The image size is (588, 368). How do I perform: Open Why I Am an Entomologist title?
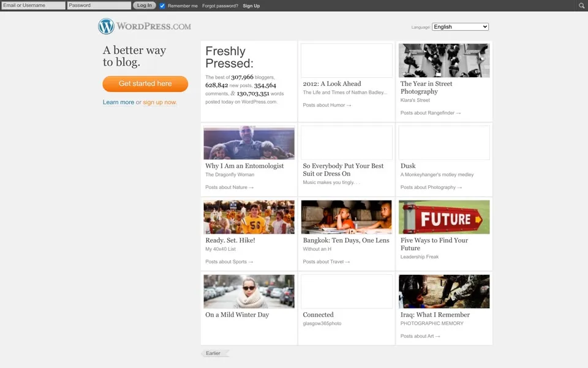point(244,166)
